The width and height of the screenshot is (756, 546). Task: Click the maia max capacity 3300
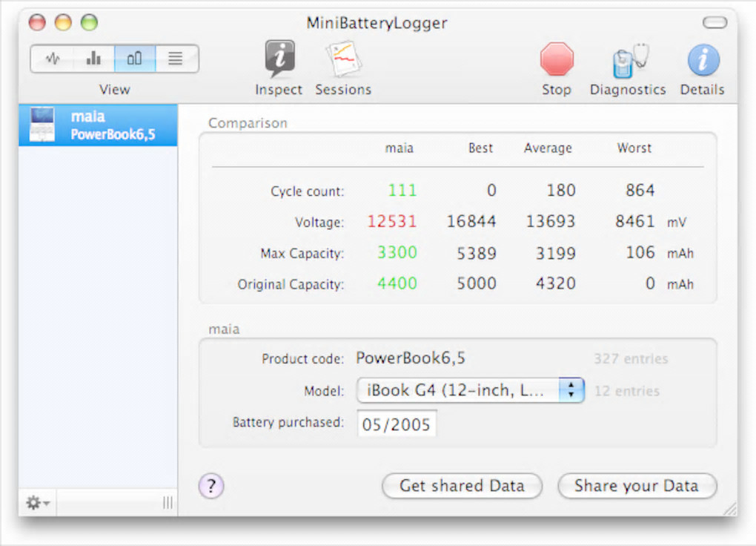coord(397,252)
